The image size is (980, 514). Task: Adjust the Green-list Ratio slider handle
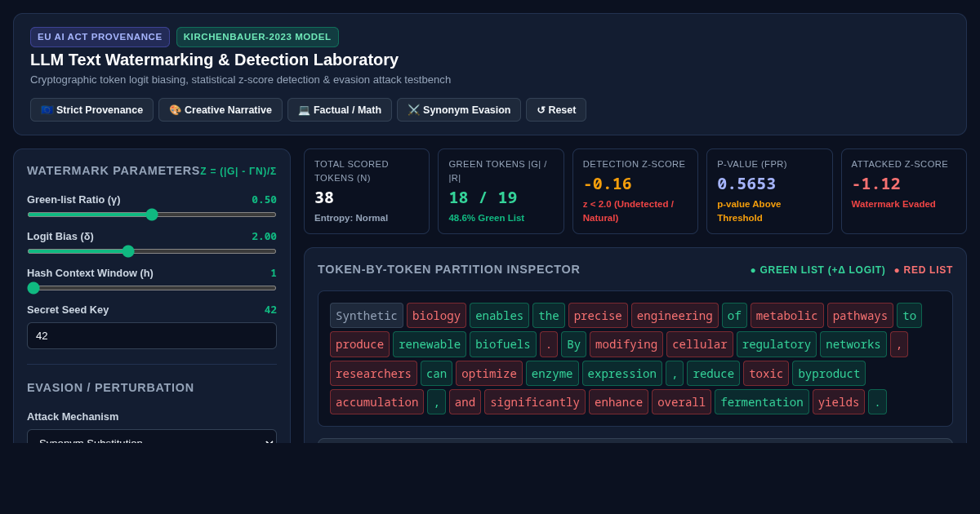point(152,215)
